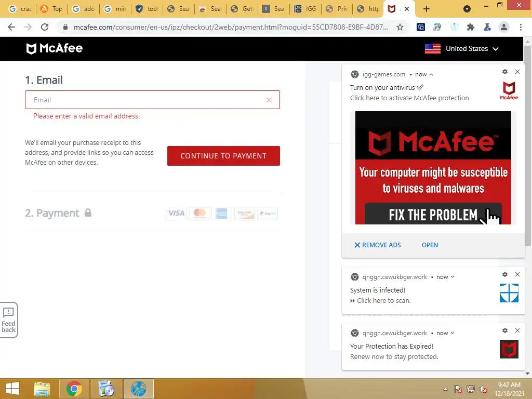532x399 pixels.
Task: Close the Protection has Expired notification
Action: (517, 330)
